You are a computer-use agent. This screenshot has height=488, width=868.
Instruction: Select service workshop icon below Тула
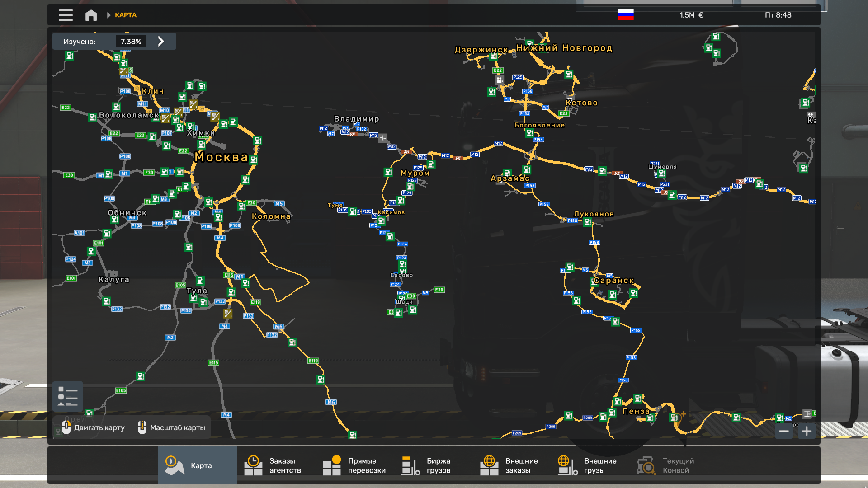228,313
